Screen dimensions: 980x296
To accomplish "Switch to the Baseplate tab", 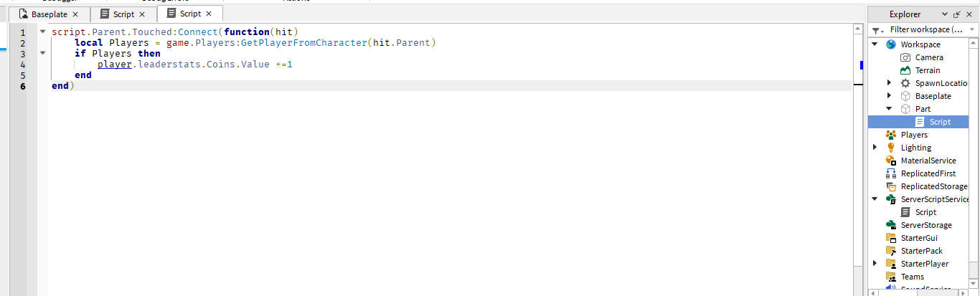I will (49, 14).
